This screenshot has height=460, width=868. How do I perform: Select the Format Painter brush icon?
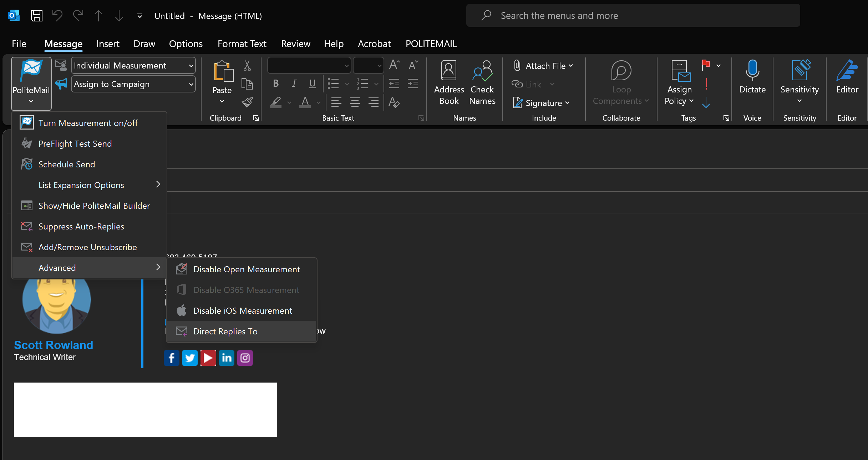tap(247, 102)
